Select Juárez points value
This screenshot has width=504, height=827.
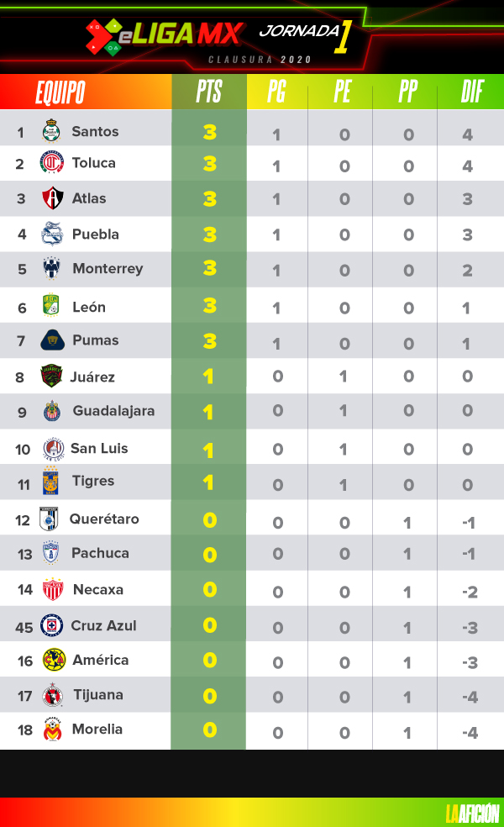pos(209,377)
